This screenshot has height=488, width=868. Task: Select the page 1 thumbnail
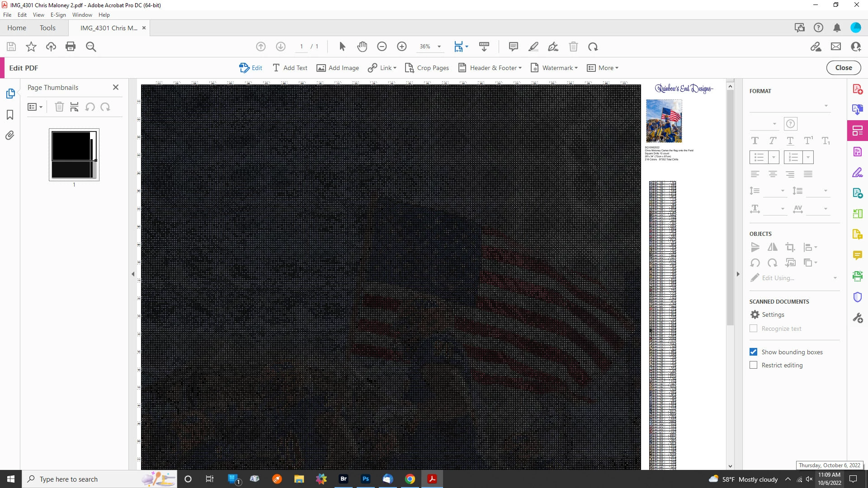click(x=74, y=155)
